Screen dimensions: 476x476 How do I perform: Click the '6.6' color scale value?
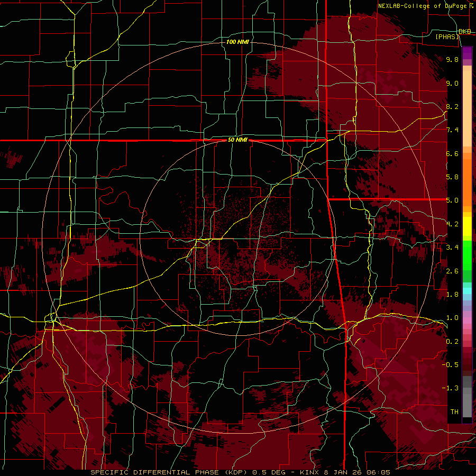coord(452,153)
